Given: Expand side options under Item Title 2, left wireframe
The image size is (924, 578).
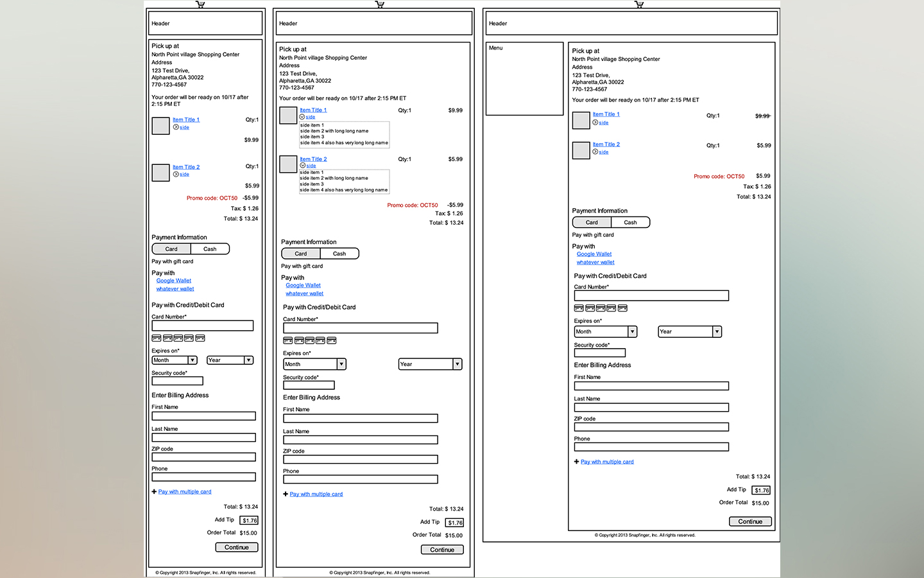Looking at the screenshot, I should [x=176, y=174].
